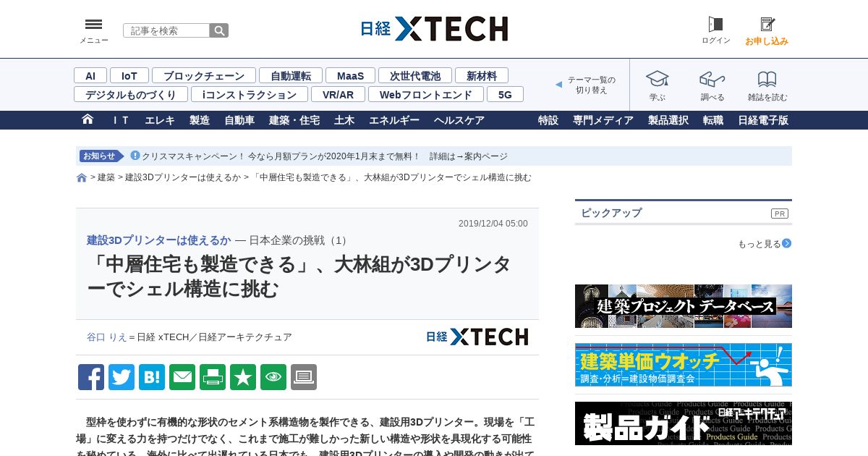Open the エネルギー navigation menu
Viewport: 868px width, 456px height.
coord(394,120)
